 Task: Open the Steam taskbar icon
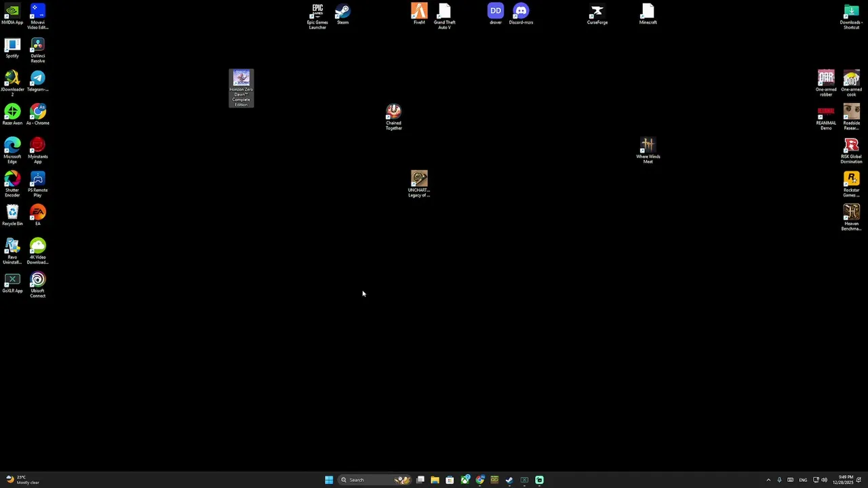pyautogui.click(x=509, y=480)
